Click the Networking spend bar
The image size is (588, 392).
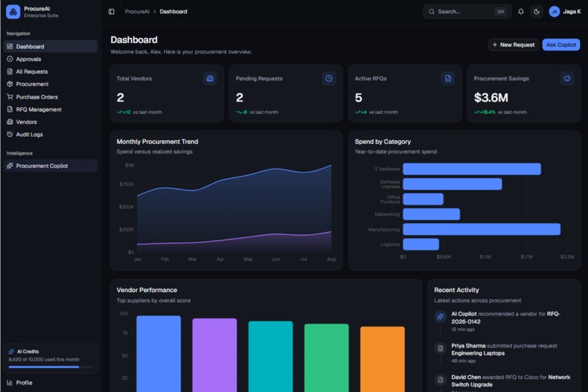pyautogui.click(x=431, y=214)
